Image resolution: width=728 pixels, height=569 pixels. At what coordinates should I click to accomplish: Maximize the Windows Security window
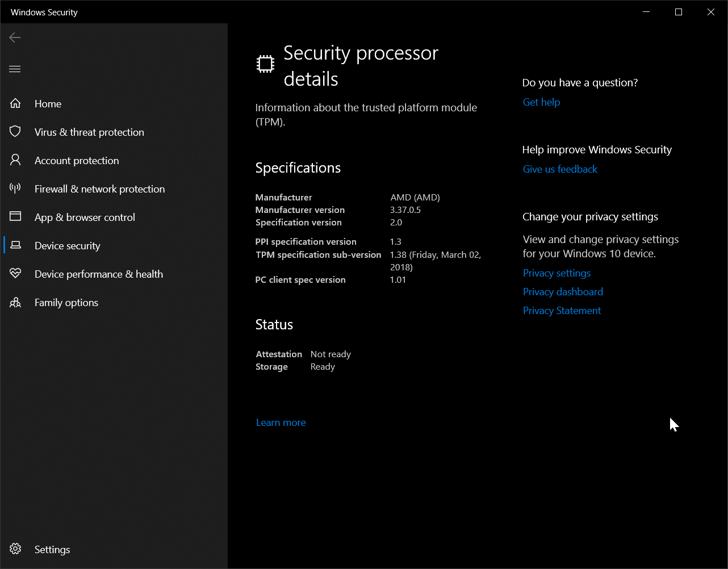click(678, 12)
